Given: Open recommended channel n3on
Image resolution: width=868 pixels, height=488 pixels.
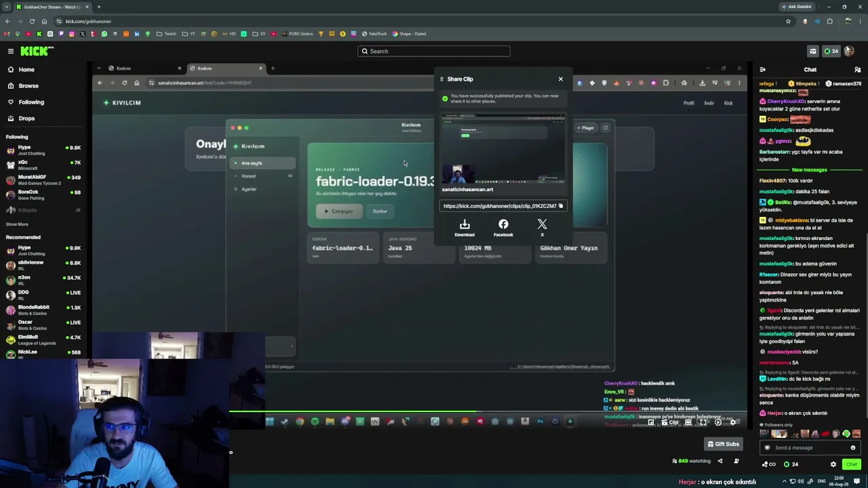Looking at the screenshot, I should click(43, 280).
